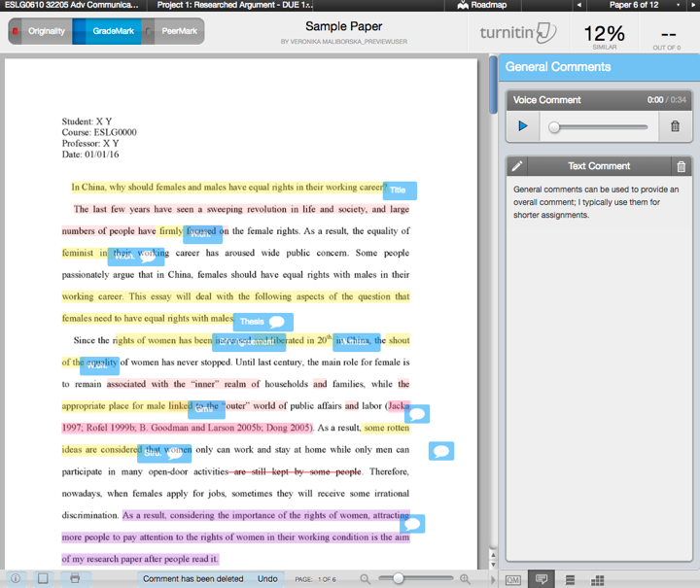Click the 'PAGE: 1 OF 6' indicator
Viewport: 700px width, 588px height.
[x=315, y=579]
